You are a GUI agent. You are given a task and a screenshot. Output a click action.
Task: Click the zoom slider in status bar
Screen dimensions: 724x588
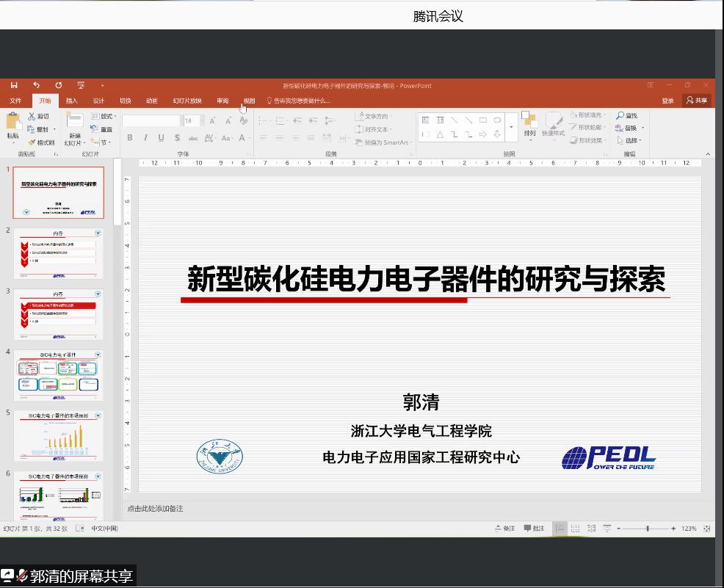(647, 529)
